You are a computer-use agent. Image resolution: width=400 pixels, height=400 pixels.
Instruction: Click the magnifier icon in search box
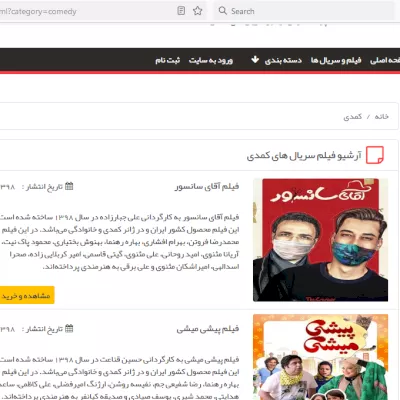pos(223,11)
